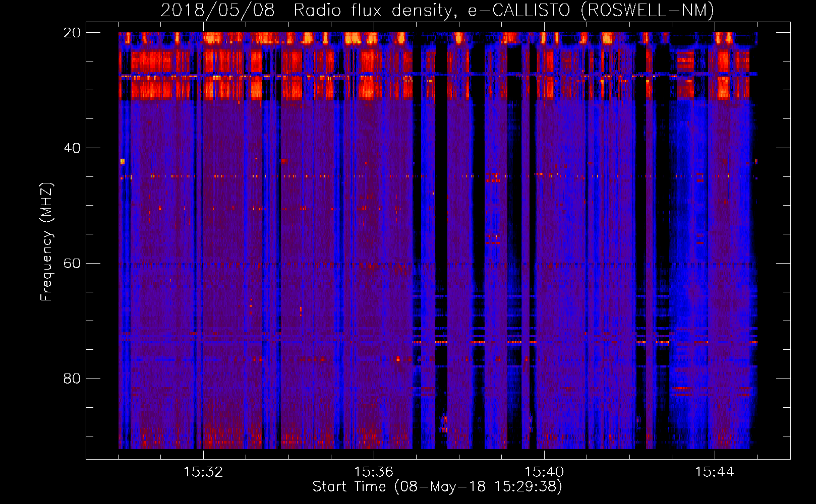Click the plot title 'Radio flux density, e-CALLISTO (ROSWELL-NM)'
Viewport: 816px width, 504px height.
pos(504,10)
